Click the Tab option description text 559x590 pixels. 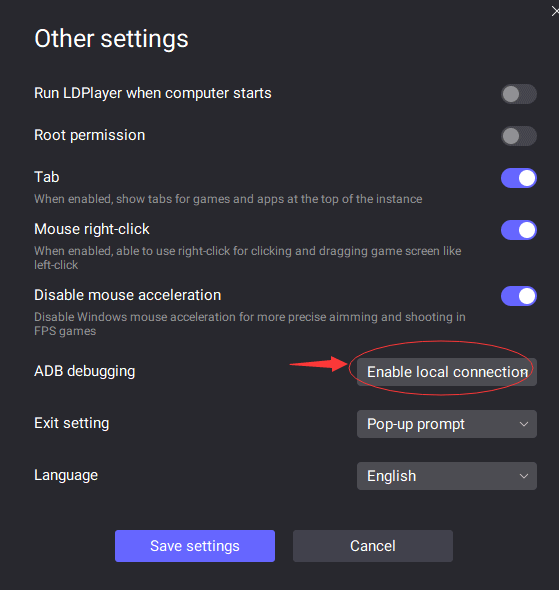point(228,199)
